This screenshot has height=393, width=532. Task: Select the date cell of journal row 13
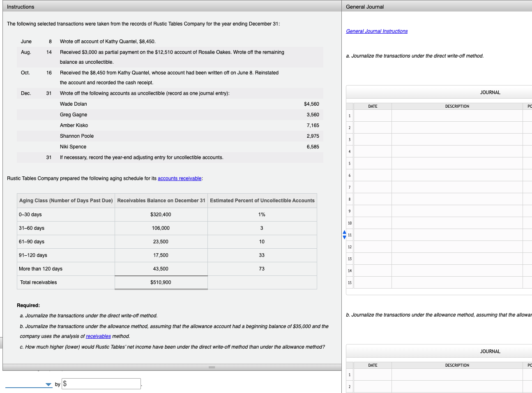373,259
